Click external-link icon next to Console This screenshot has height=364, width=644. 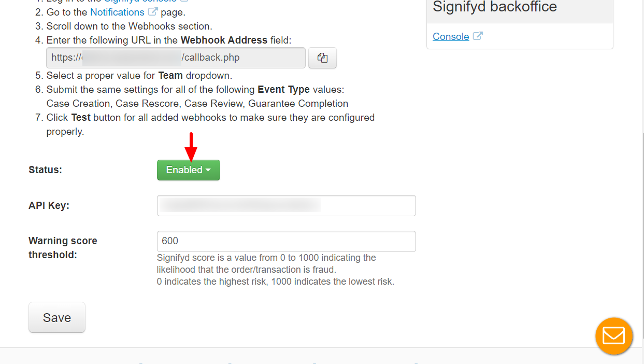(x=478, y=36)
